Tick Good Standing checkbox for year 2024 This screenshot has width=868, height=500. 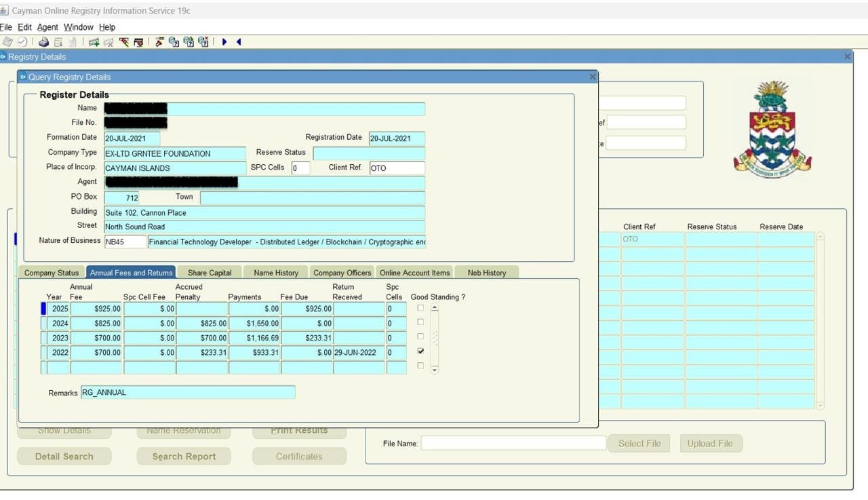point(420,322)
